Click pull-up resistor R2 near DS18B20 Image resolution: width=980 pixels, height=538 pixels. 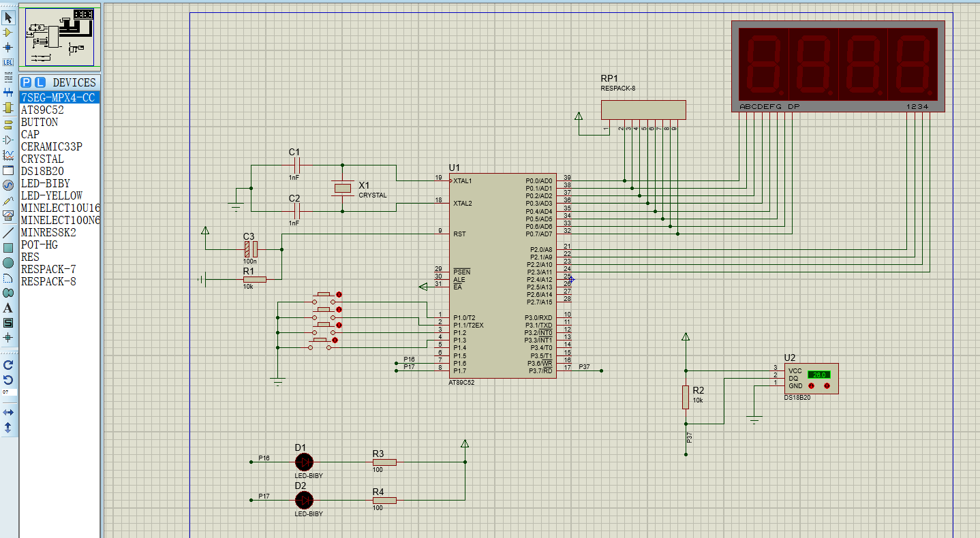686,397
